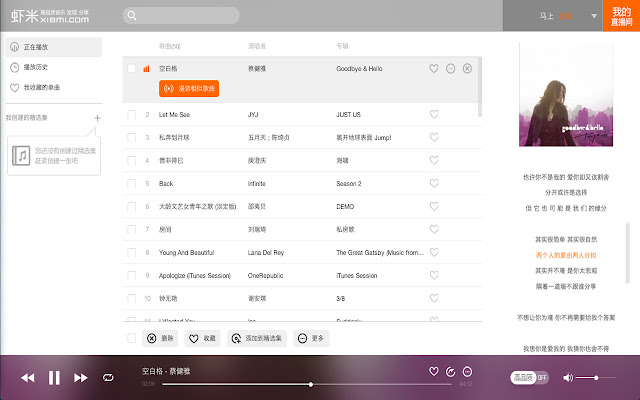This screenshot has width=640, height=400.
Task: Favorite current song in player bar
Action: pos(434,371)
